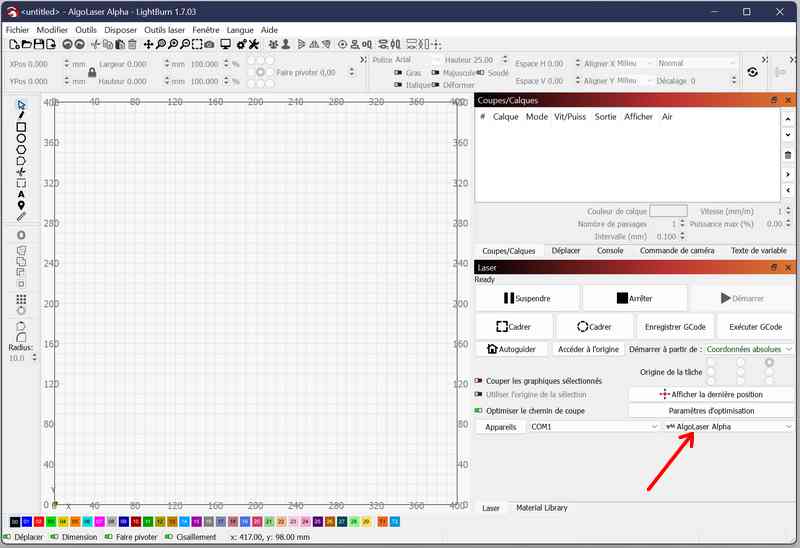Click the lock aspect ratio padlock

tap(92, 72)
